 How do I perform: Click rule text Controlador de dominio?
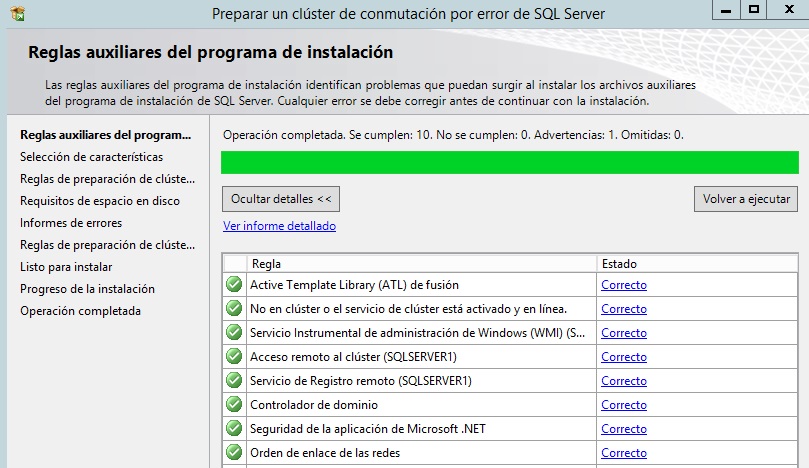(314, 405)
